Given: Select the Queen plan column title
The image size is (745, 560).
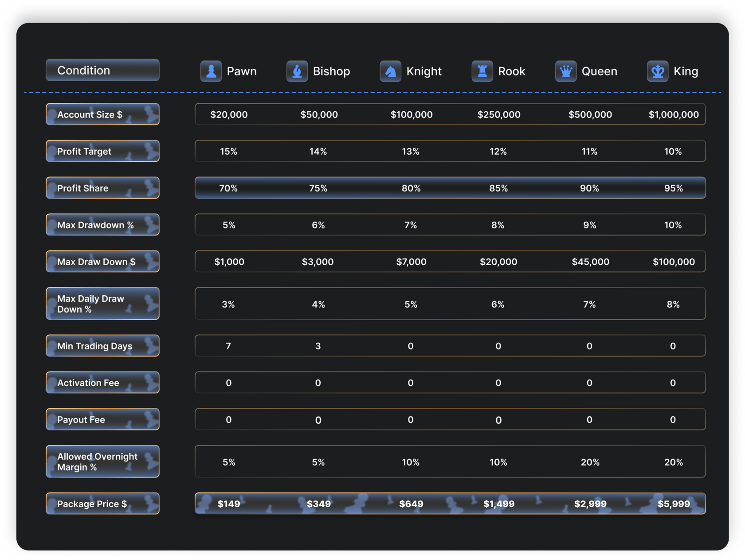Looking at the screenshot, I should pos(599,71).
